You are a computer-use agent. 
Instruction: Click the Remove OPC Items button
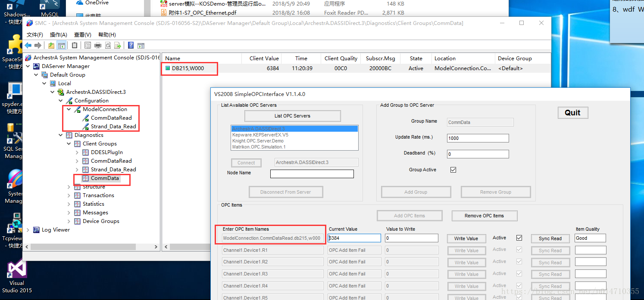tap(484, 216)
